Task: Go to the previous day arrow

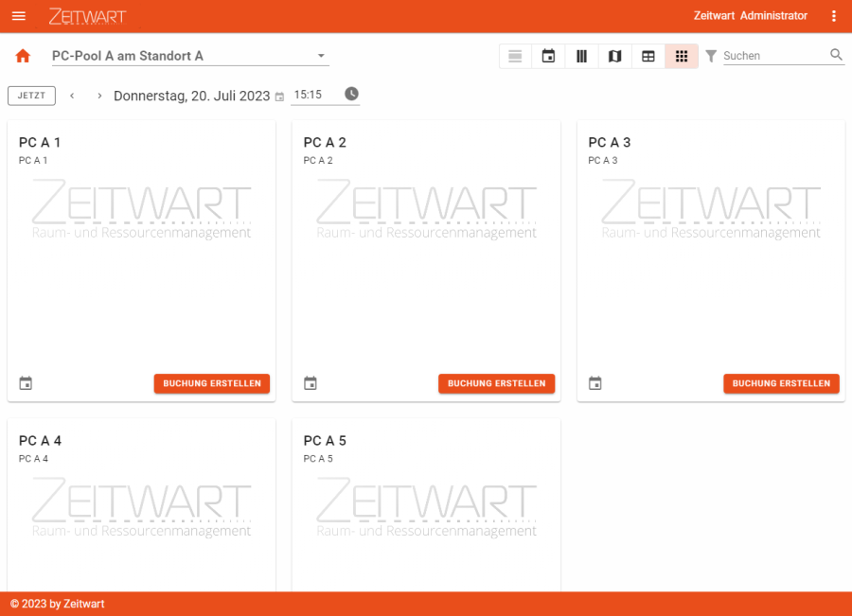Action: pyautogui.click(x=72, y=96)
